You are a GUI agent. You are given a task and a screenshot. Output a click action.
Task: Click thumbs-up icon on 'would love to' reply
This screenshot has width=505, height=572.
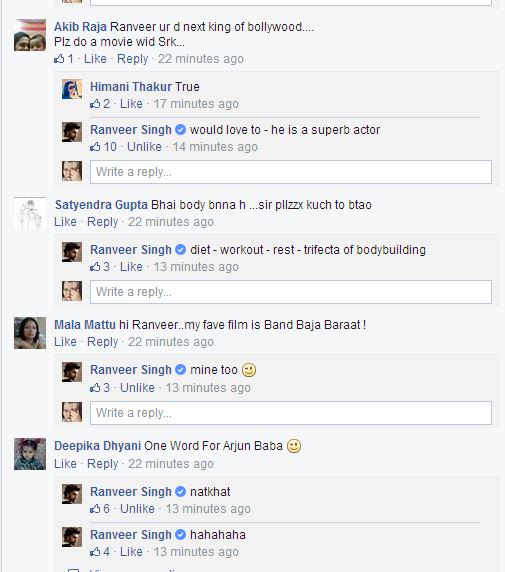95,147
